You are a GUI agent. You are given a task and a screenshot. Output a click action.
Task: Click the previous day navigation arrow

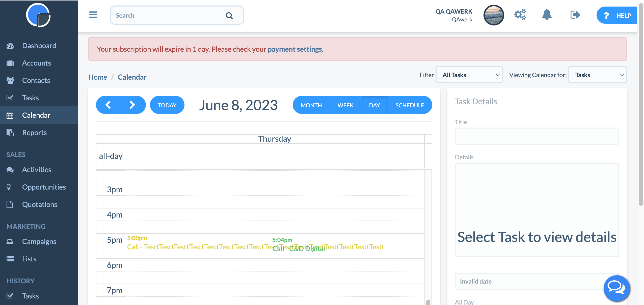pos(109,105)
